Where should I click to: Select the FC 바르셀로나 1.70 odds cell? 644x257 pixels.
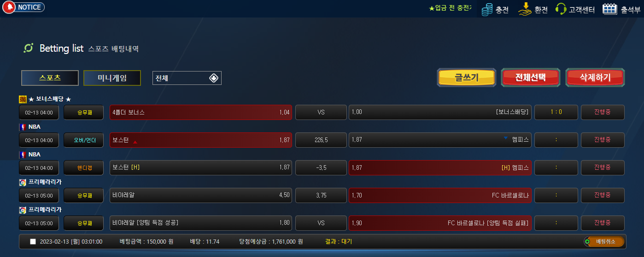[440, 196]
